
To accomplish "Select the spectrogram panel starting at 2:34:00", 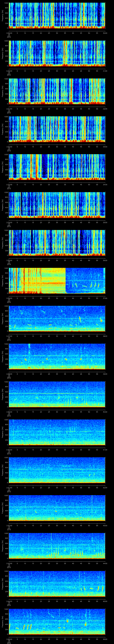I will coord(57,205).
